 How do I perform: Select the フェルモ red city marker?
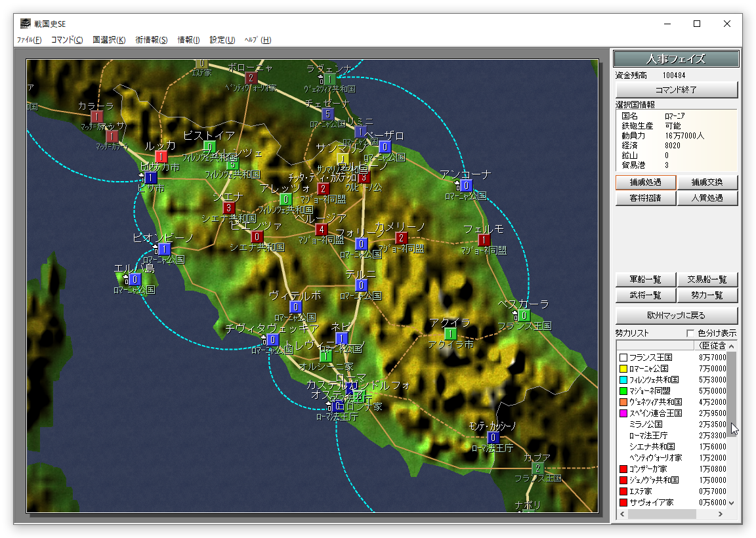tap(484, 240)
